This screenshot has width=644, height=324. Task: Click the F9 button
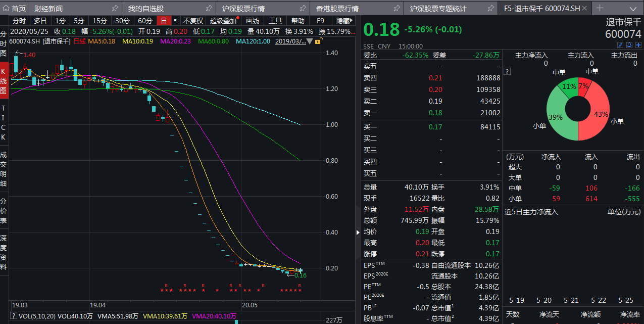[321, 21]
